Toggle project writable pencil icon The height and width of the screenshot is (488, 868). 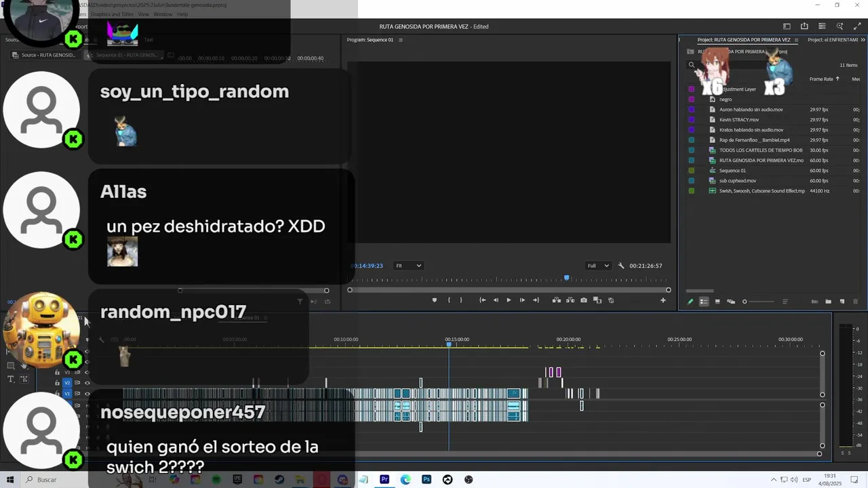pos(690,302)
